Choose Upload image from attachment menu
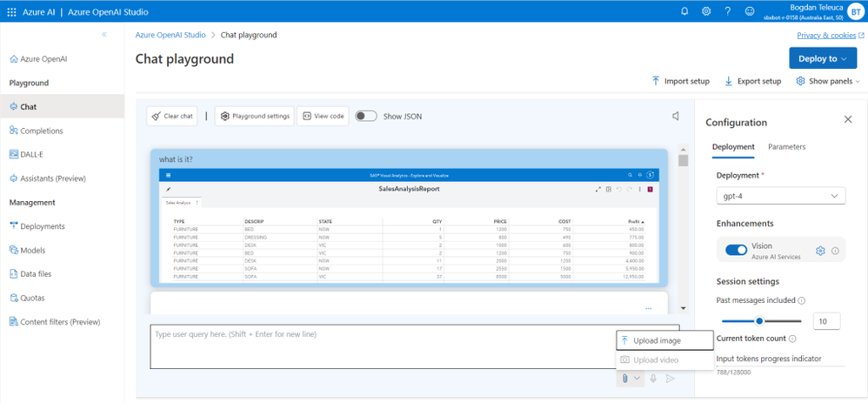Screen dimensions: 868x403 click(664, 340)
